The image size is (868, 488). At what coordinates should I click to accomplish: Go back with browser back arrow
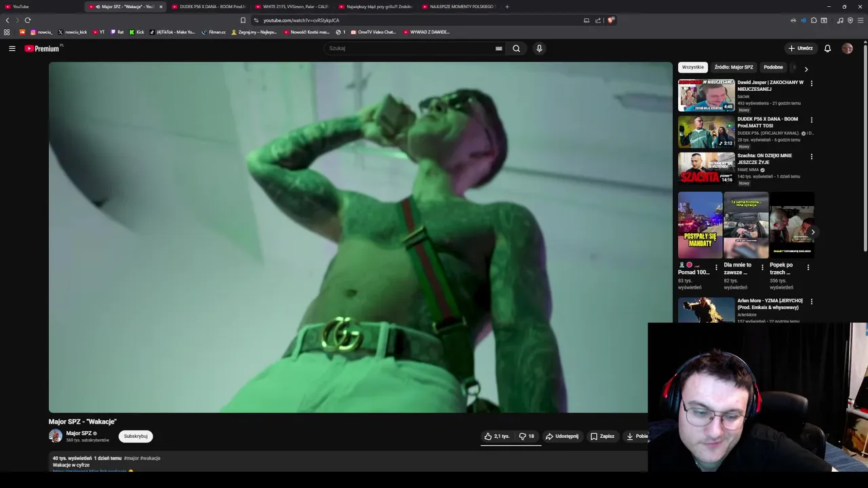7,20
